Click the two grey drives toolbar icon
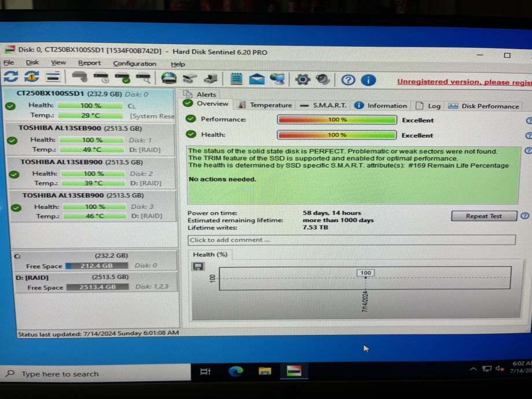Image resolution: width=532 pixels, height=399 pixels. [x=190, y=79]
